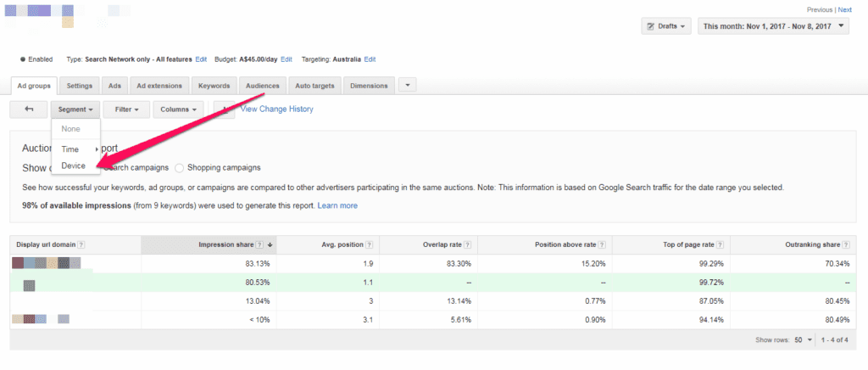The width and height of the screenshot is (868, 370).
Task: Switch to the Settings tab
Action: [x=80, y=86]
